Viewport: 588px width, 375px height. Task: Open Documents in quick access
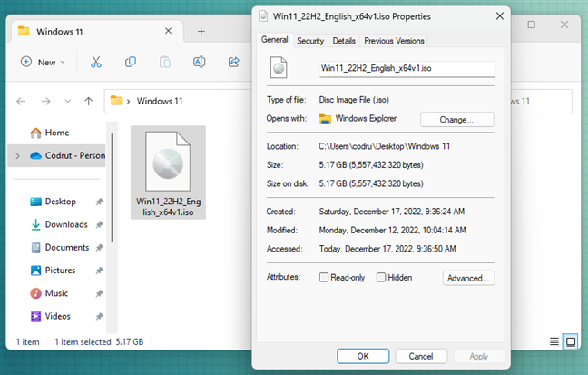[x=60, y=247]
